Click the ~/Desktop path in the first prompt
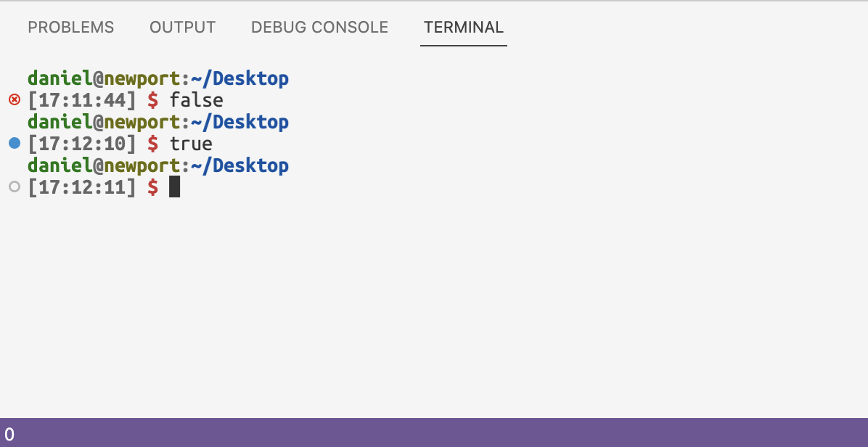This screenshot has width=868, height=447. tap(239, 78)
